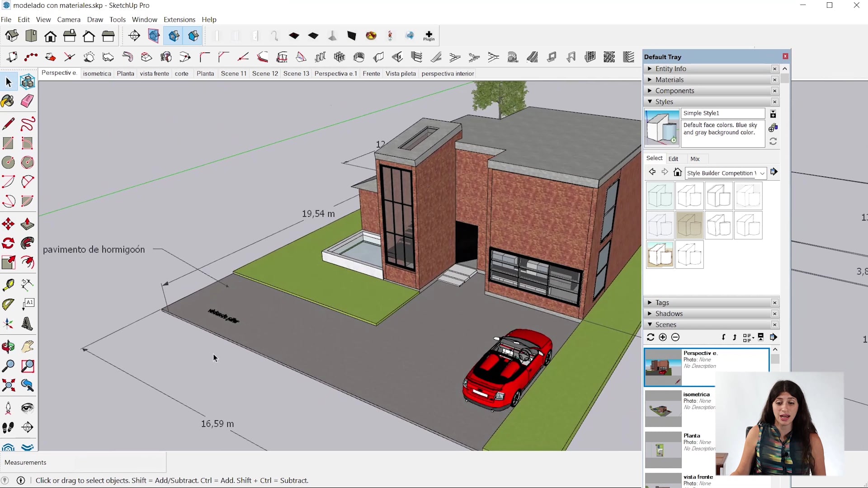Screen dimensions: 868x488
Task: Click the back arrow in the styles browser
Action: [652, 172]
